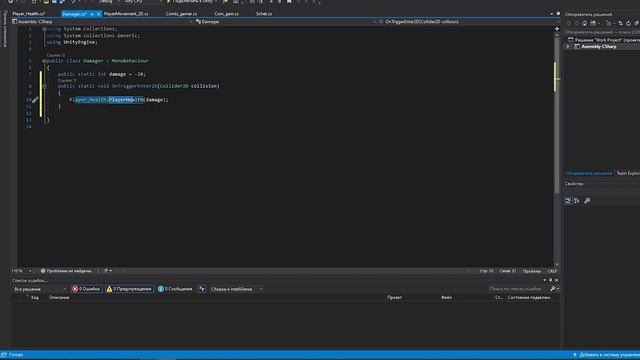Open the Assembly-CSharp project dropdown in navigation bar
This screenshot has width=640, height=360.
[x=101, y=22]
